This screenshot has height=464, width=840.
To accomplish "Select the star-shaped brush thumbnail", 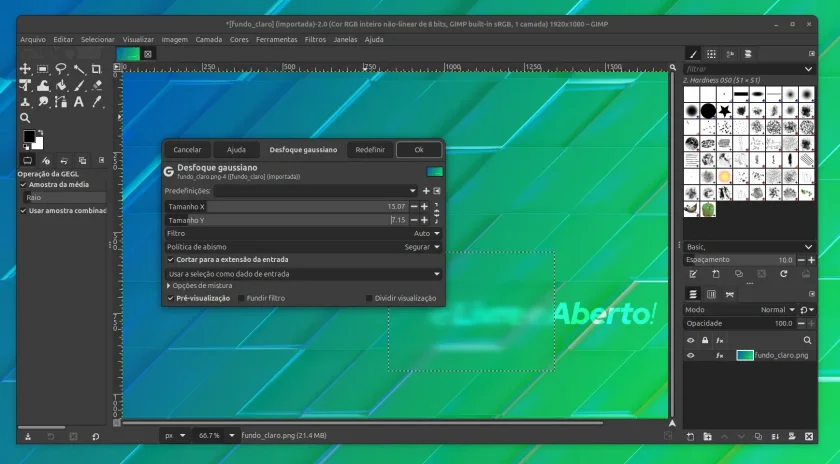I will [x=725, y=111].
